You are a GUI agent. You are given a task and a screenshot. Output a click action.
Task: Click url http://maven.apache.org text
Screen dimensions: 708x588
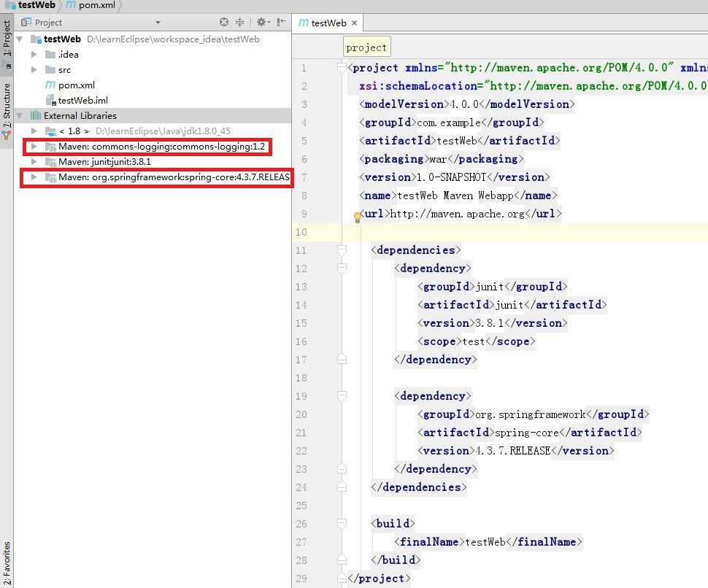(x=457, y=214)
